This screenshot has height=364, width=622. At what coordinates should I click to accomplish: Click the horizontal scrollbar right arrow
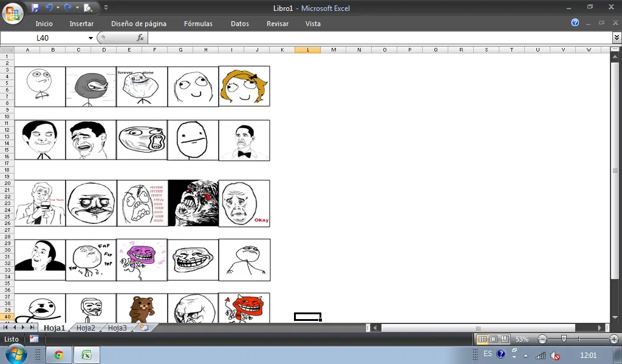(x=600, y=328)
